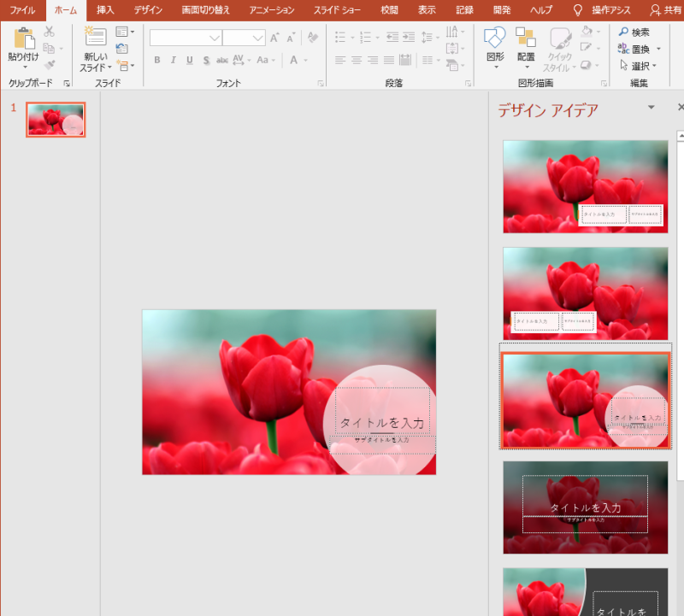Click the Cut scissors icon
The height and width of the screenshot is (616, 684).
click(49, 32)
